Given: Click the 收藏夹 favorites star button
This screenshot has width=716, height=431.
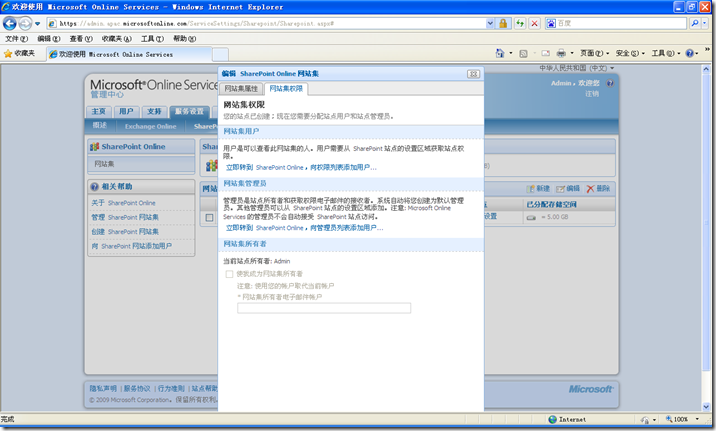Looking at the screenshot, I should pos(19,53).
